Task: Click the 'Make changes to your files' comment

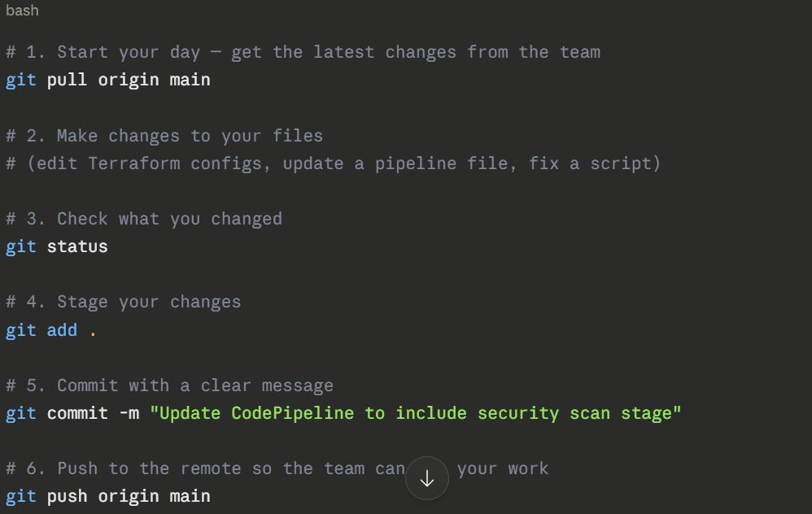Action: (x=164, y=136)
